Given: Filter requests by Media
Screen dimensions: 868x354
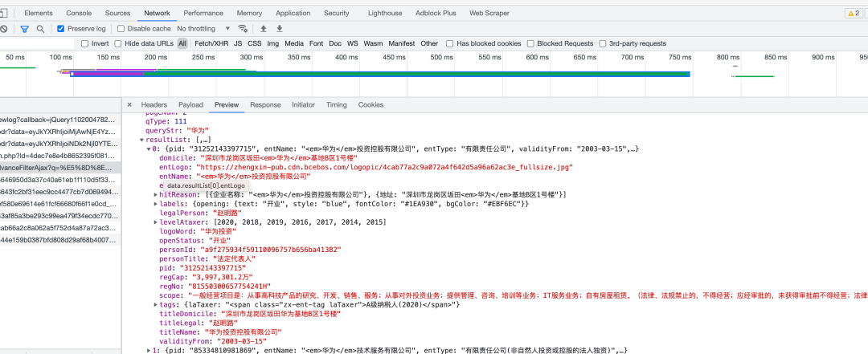Looking at the screenshot, I should 294,43.
